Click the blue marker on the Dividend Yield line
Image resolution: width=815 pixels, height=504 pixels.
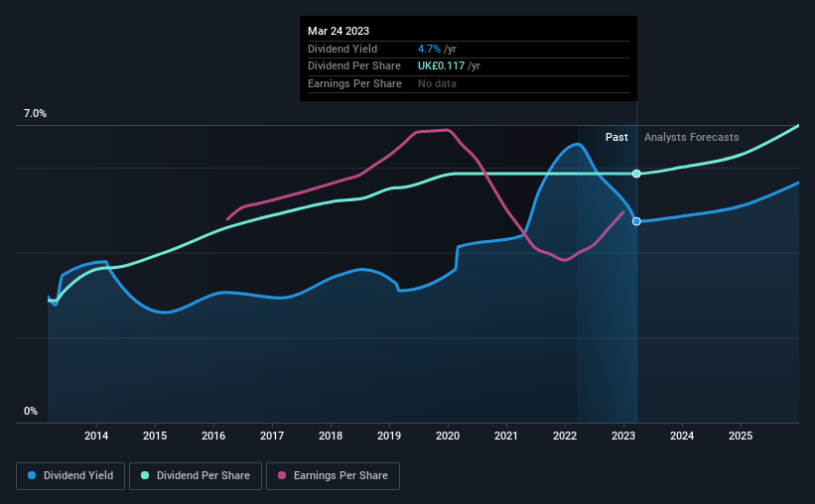(x=636, y=221)
